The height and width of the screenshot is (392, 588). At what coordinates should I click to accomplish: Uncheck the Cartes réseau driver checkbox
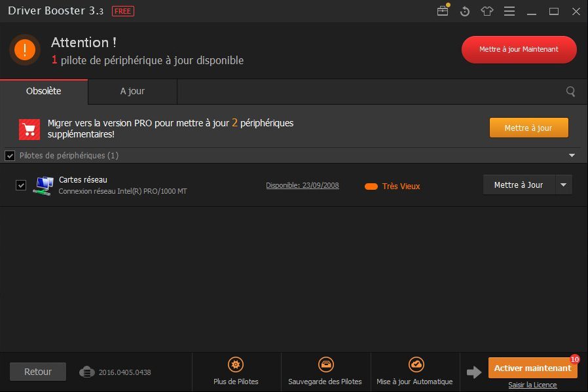click(21, 185)
